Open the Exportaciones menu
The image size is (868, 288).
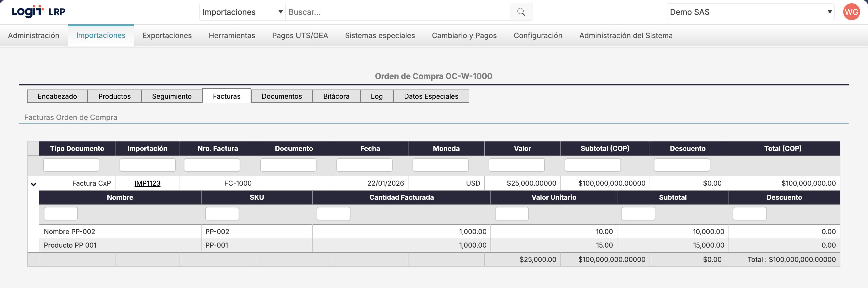coord(167,35)
